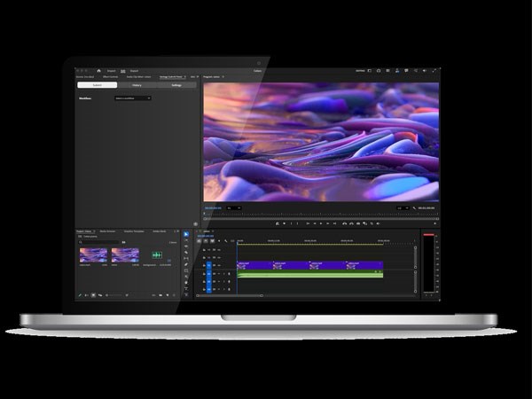The width and height of the screenshot is (532, 399).
Task: Open the Media Browser panel tab
Action: click(x=109, y=231)
